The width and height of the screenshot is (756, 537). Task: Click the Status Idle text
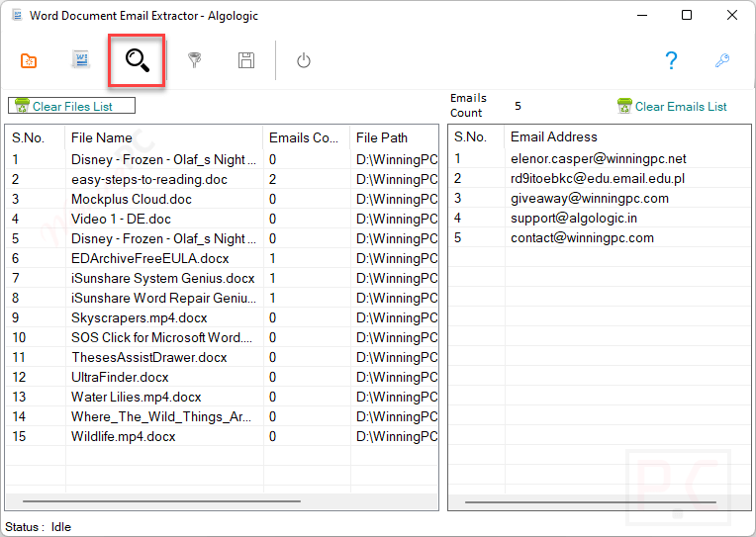point(38,527)
